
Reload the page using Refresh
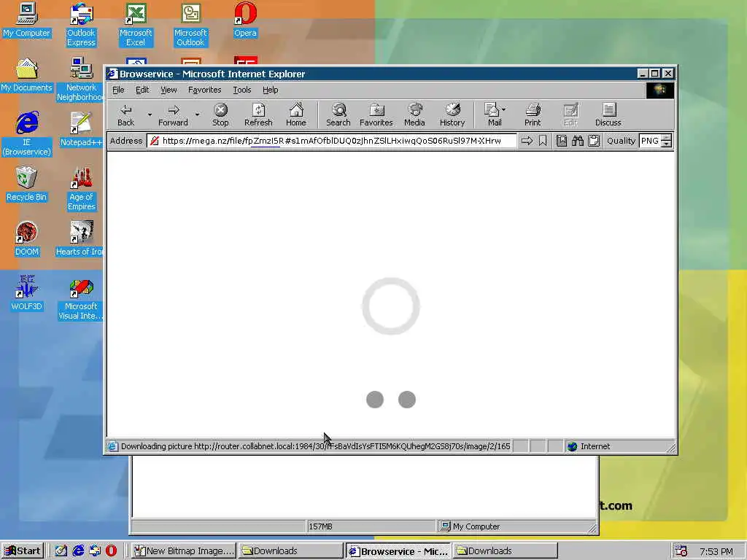[x=258, y=114]
